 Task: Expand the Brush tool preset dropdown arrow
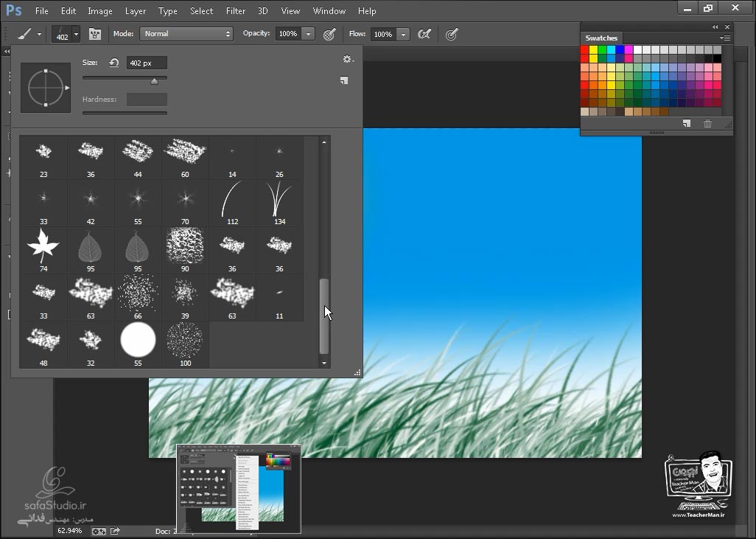coord(39,34)
